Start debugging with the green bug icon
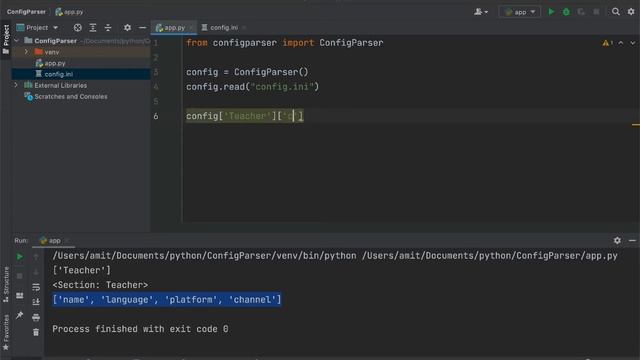The width and height of the screenshot is (640, 360). coord(566,12)
